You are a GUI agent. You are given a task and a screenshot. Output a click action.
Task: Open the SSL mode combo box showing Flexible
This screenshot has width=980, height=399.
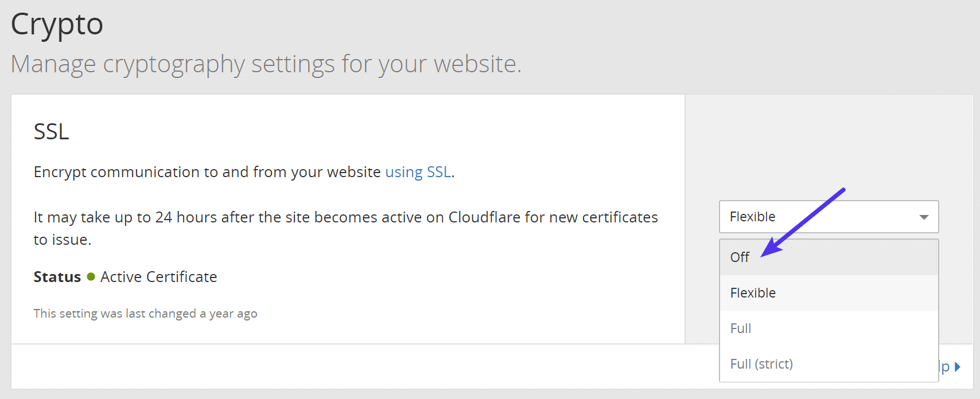pyautogui.click(x=820, y=217)
